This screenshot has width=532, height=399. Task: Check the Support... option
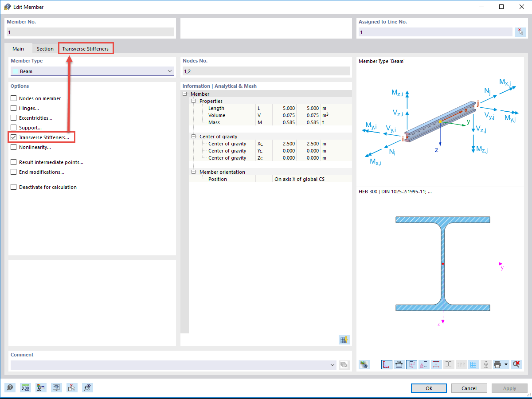[x=14, y=128]
